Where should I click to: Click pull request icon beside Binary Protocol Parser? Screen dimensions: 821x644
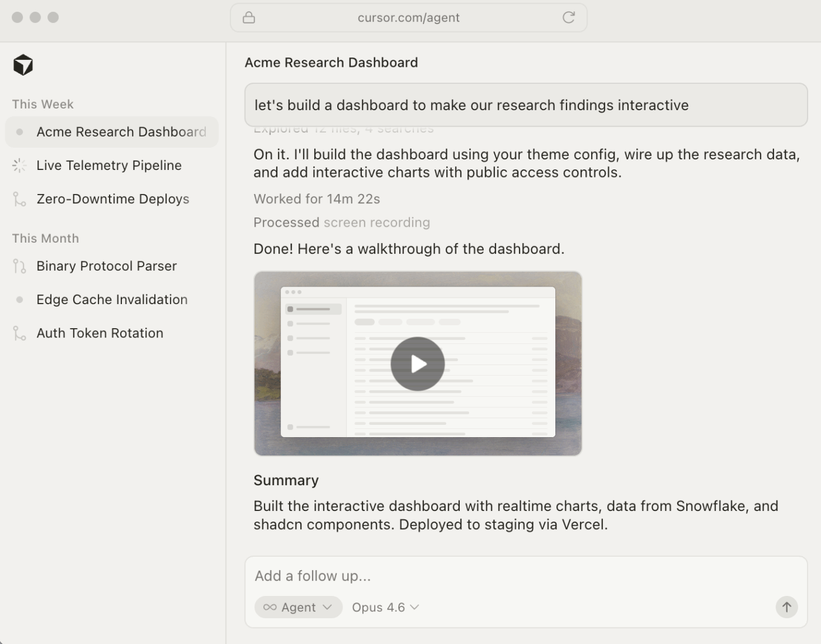point(19,267)
